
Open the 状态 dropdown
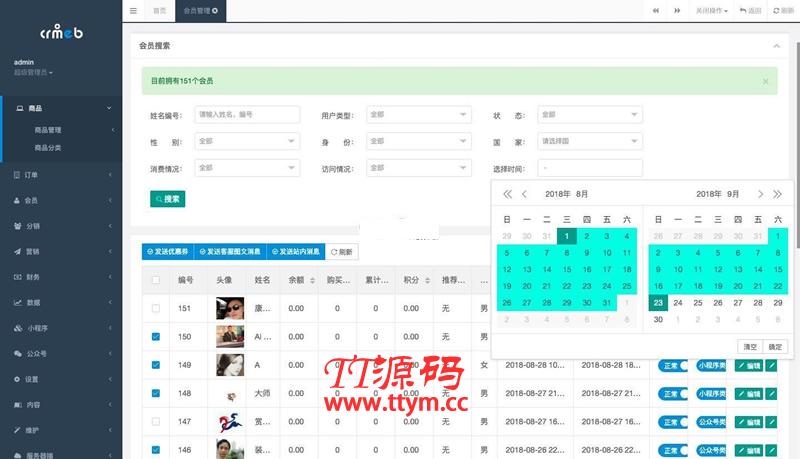(590, 115)
